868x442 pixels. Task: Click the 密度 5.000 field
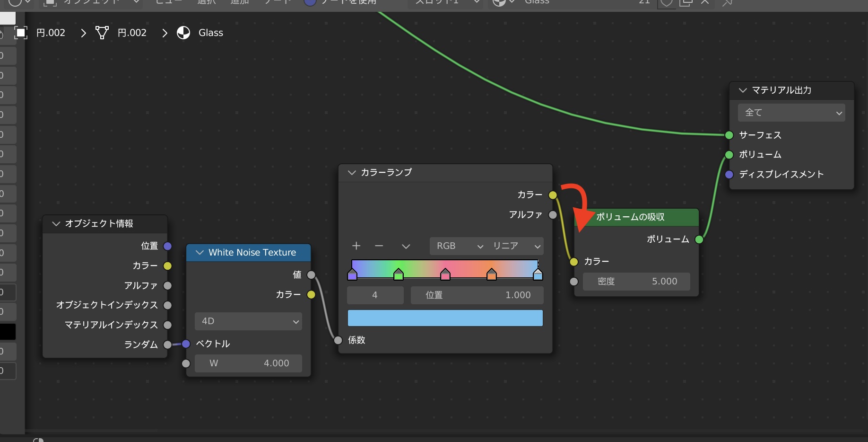tap(636, 282)
